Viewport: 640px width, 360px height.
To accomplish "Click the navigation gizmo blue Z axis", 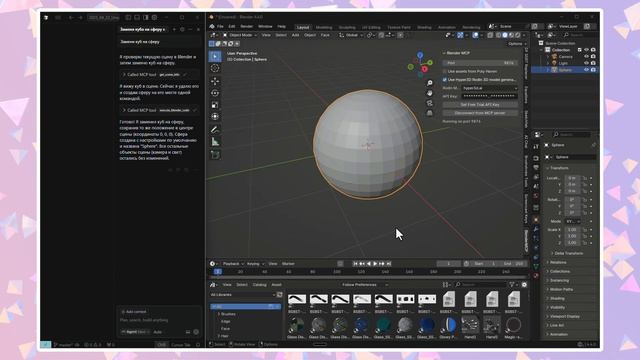I will (x=420, y=55).
